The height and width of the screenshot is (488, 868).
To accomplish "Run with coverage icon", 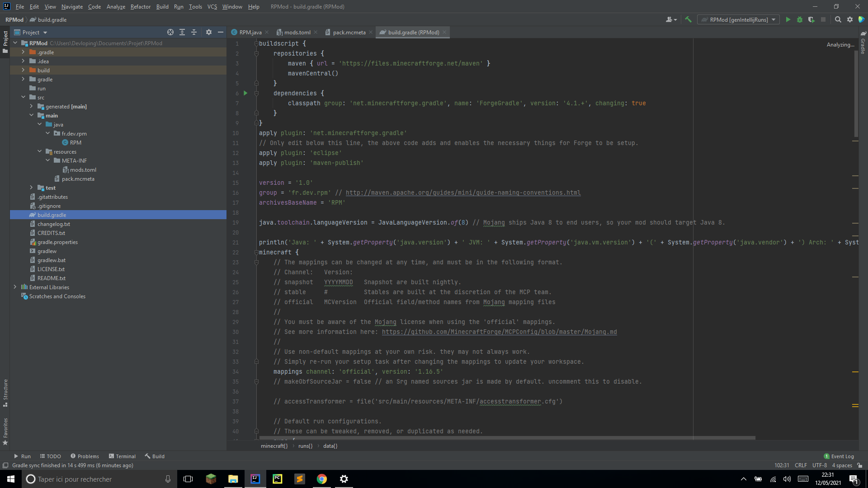I will tap(811, 19).
